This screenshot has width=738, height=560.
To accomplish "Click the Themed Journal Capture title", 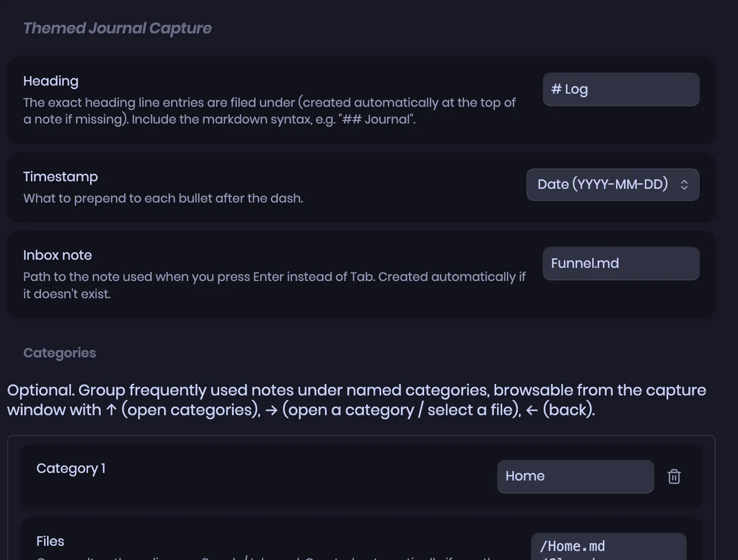I will click(117, 28).
